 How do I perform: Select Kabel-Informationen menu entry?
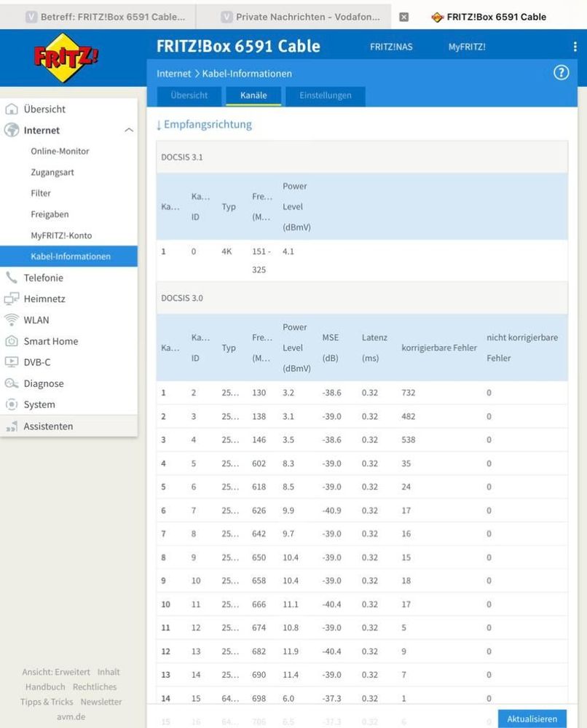[x=68, y=257]
